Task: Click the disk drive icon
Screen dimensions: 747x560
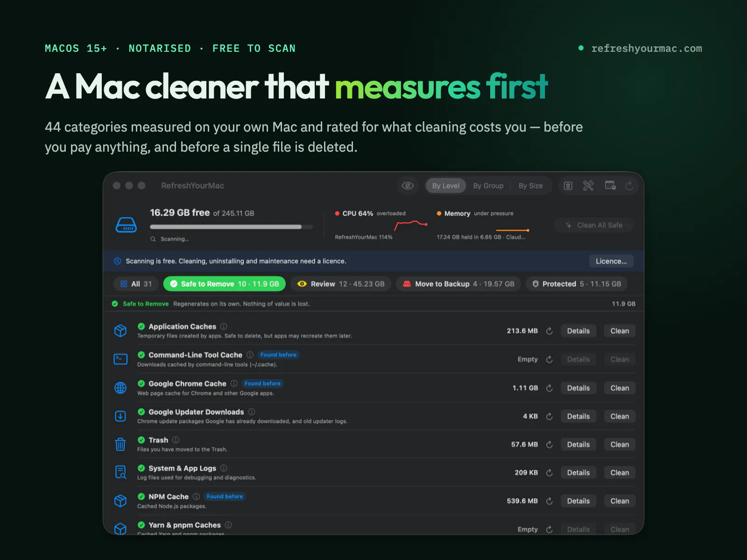Action: pos(126,225)
